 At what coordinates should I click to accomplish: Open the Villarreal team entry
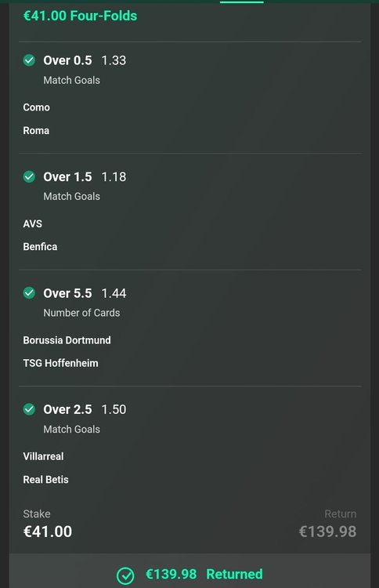click(43, 456)
